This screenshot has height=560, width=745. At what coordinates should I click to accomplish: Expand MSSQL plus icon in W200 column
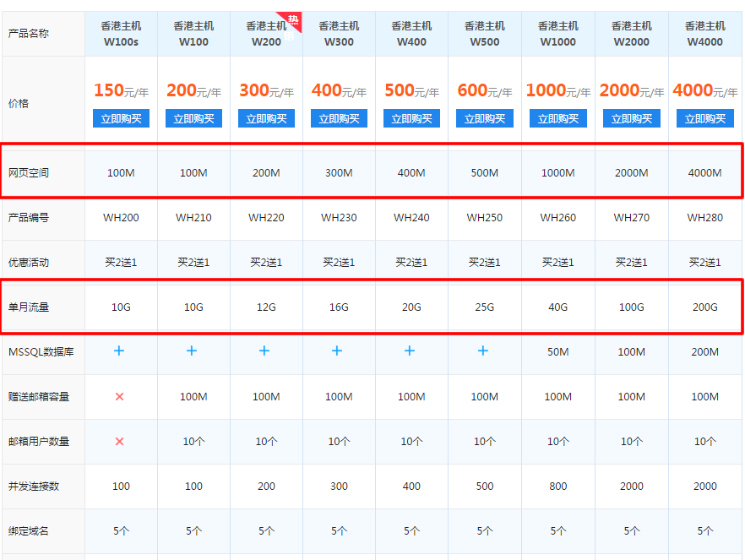click(x=264, y=351)
